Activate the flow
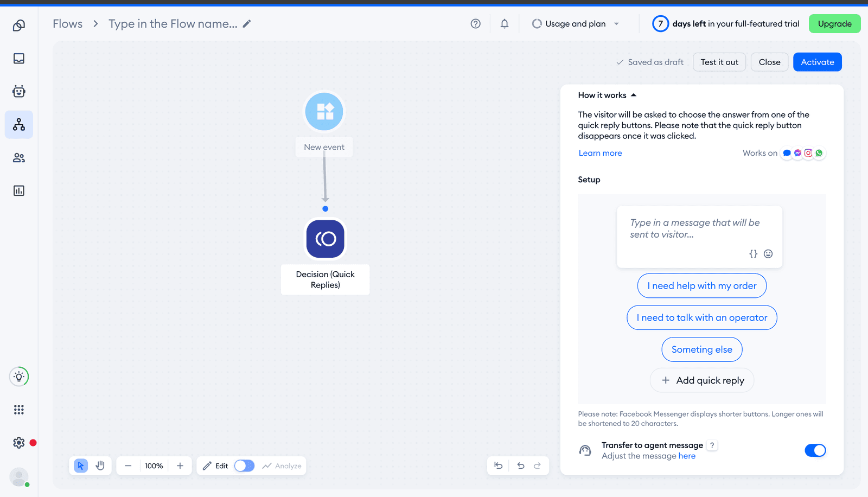 (817, 62)
